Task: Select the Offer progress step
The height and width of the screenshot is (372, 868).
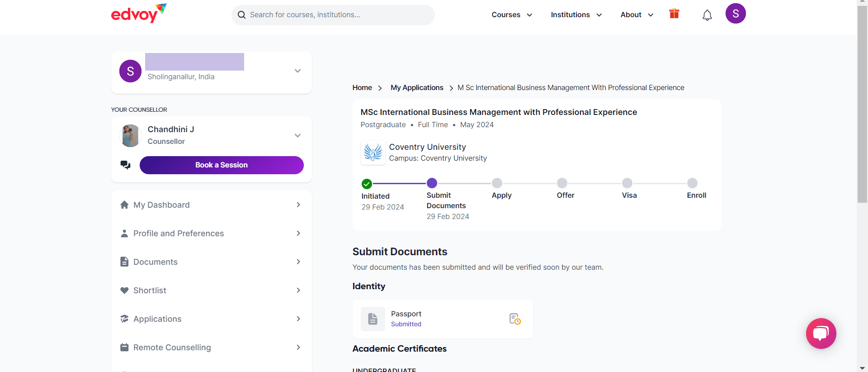Action: click(562, 183)
